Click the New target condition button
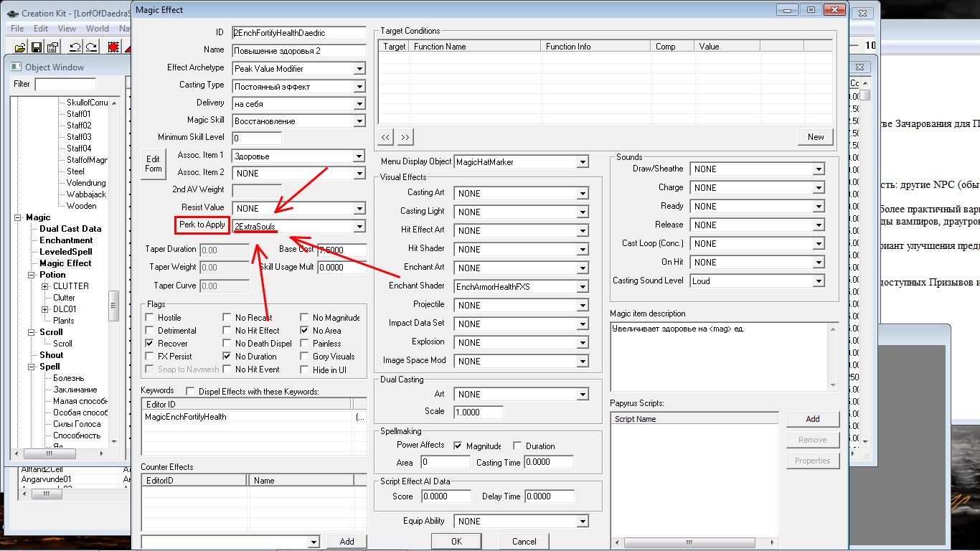The height and width of the screenshot is (551, 980). (x=816, y=137)
